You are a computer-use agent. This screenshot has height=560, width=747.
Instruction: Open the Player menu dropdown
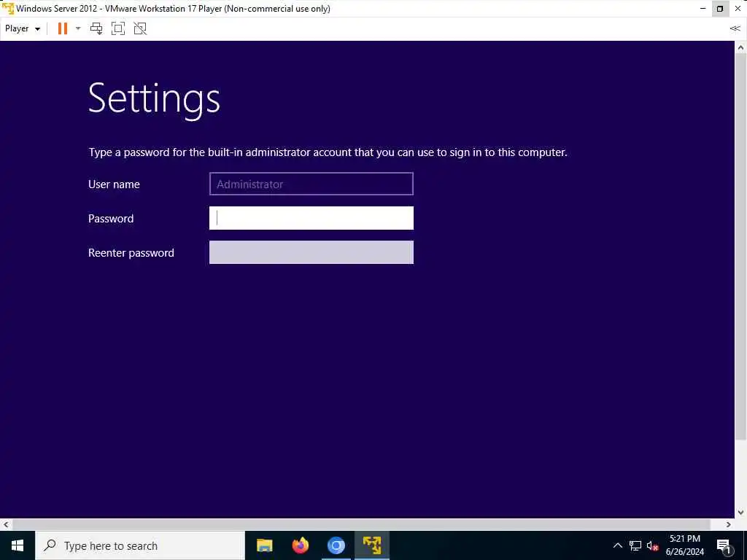pos(23,28)
